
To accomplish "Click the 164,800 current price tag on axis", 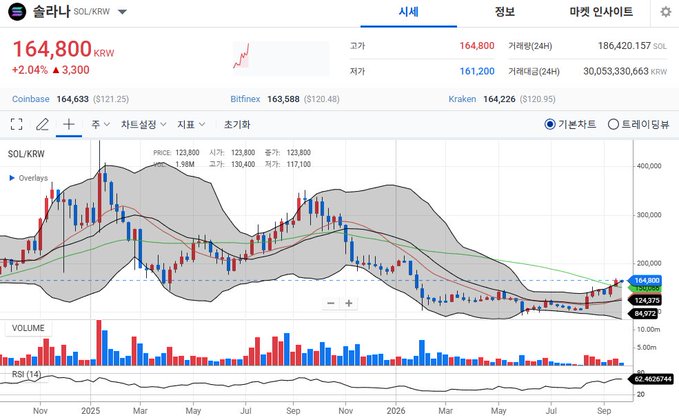I will pyautogui.click(x=647, y=281).
